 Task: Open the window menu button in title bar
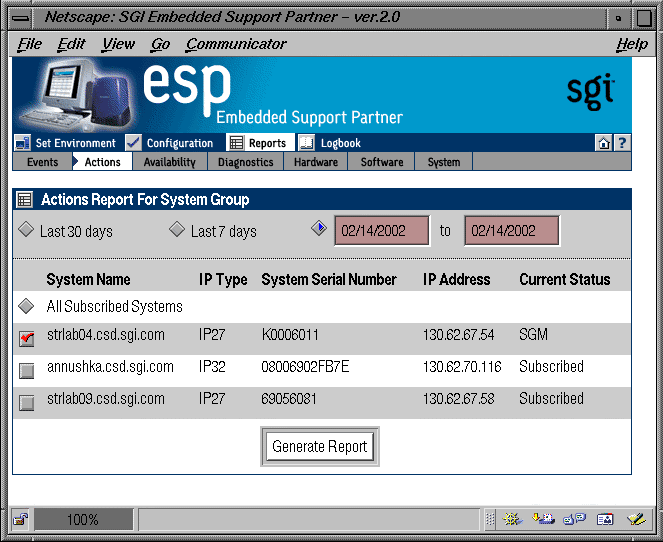point(20,18)
